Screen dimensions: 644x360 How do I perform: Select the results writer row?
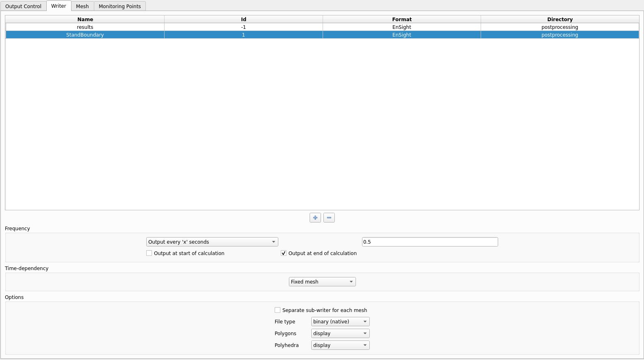[x=85, y=27]
